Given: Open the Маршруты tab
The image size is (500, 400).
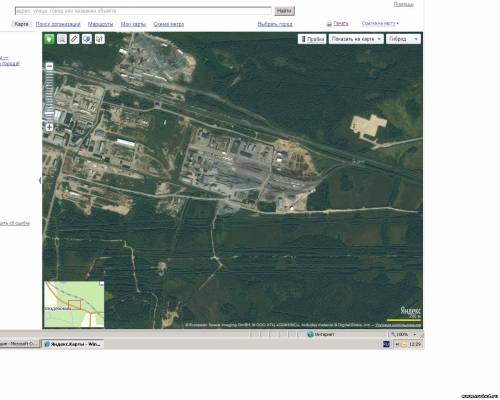Looking at the screenshot, I should coord(100,24).
